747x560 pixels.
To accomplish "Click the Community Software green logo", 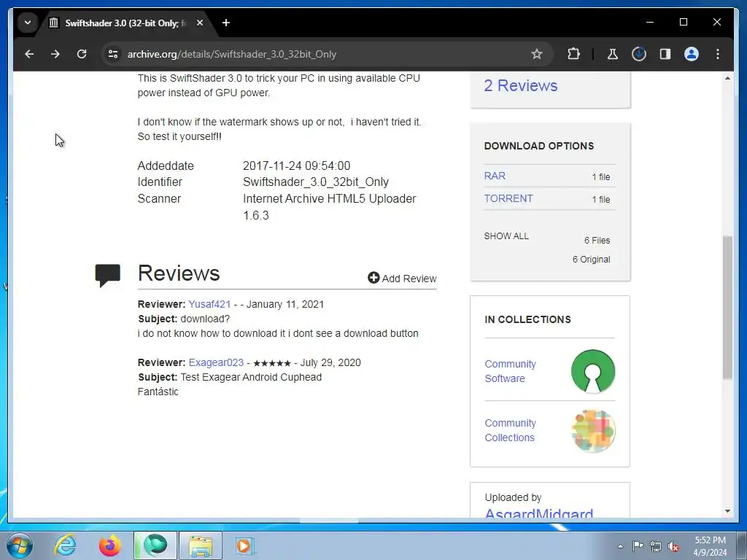I will [x=592, y=371].
